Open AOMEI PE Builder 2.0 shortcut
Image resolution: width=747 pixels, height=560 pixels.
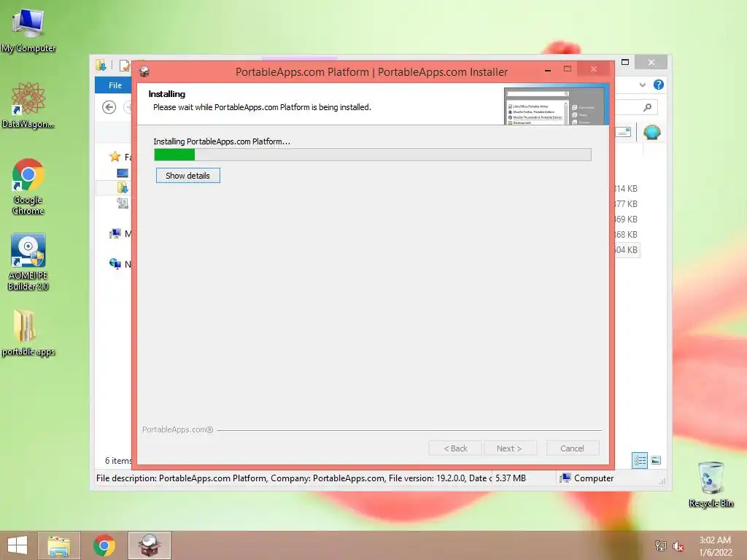pos(28,262)
